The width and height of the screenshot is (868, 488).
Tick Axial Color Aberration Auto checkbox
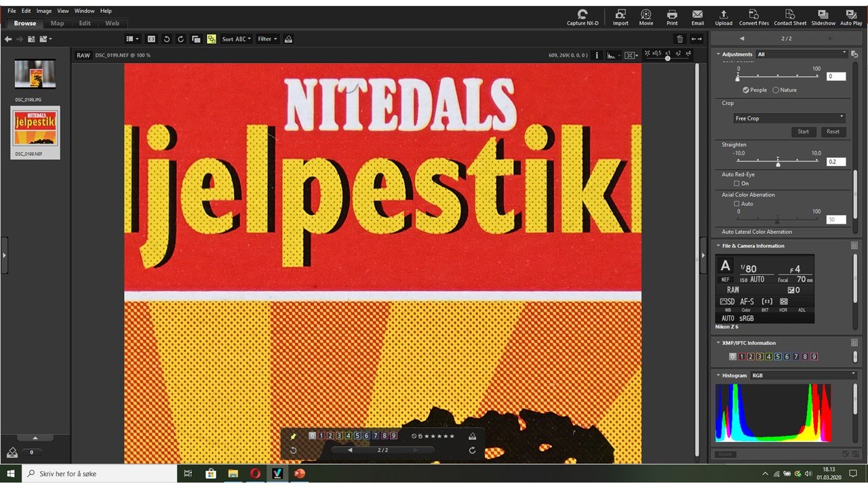[x=736, y=204]
